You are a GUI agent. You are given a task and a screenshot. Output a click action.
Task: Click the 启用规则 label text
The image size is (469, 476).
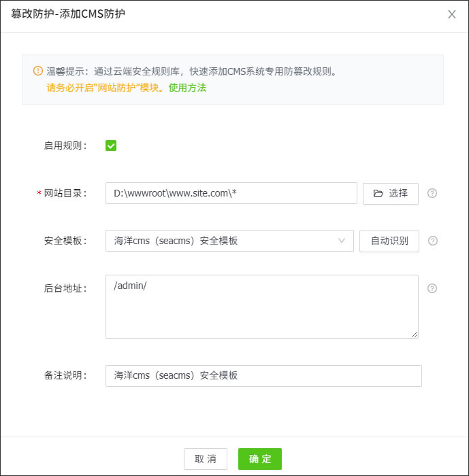pyautogui.click(x=65, y=146)
